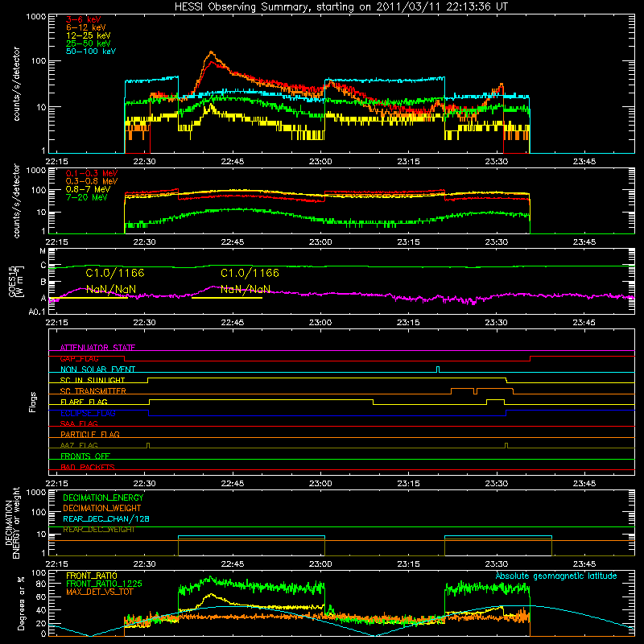644x644 pixels.
Task: Click the 0.8-7 MeV legend label
Action: click(88, 189)
